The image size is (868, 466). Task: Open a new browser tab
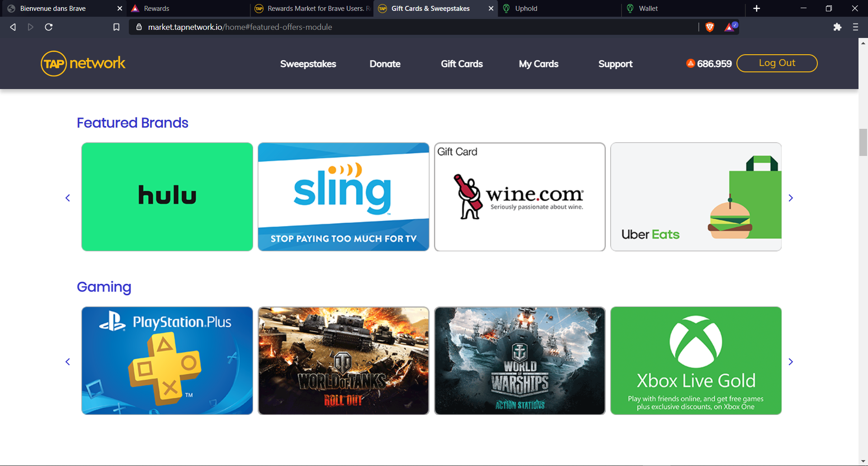pyautogui.click(x=757, y=8)
